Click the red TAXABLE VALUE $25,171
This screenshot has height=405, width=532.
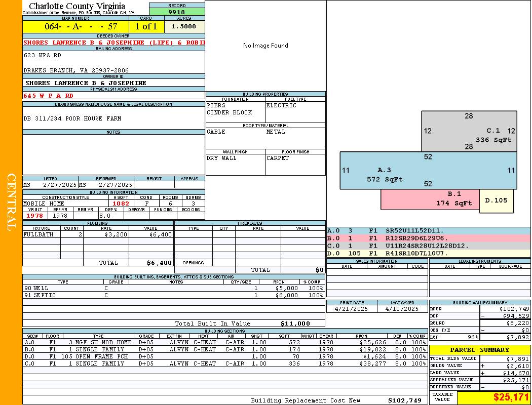pyautogui.click(x=511, y=397)
